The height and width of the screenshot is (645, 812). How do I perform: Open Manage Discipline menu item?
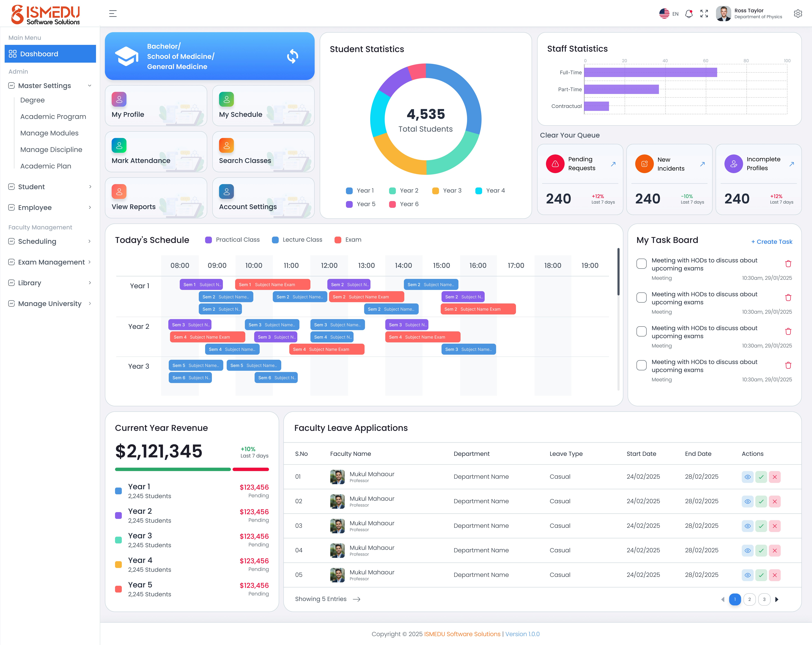pos(51,150)
